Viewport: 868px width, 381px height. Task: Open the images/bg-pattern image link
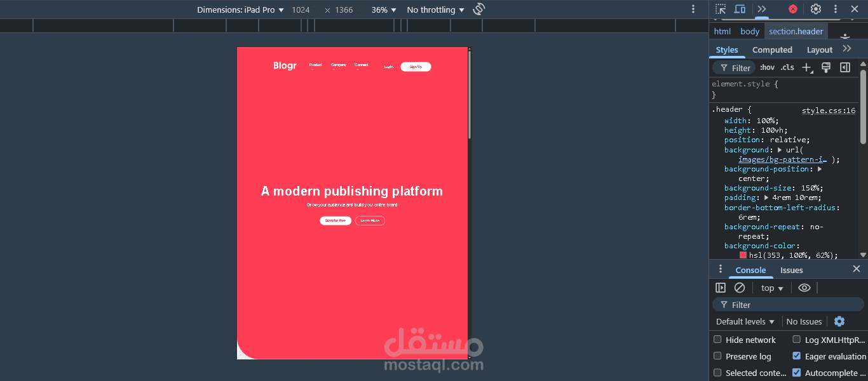(x=782, y=159)
